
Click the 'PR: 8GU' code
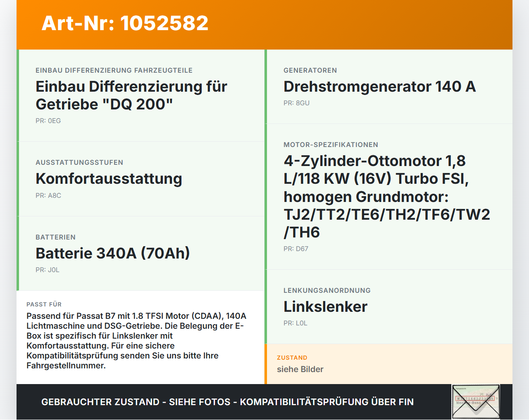point(296,103)
